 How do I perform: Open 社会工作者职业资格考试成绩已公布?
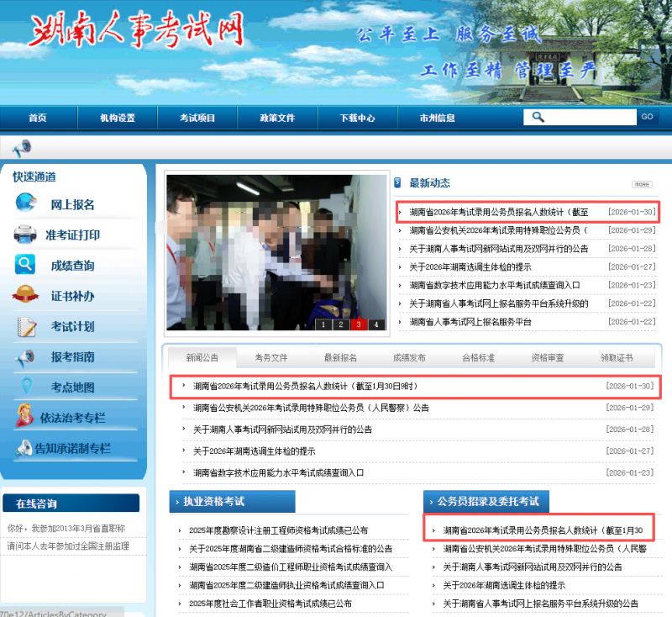pos(270,604)
